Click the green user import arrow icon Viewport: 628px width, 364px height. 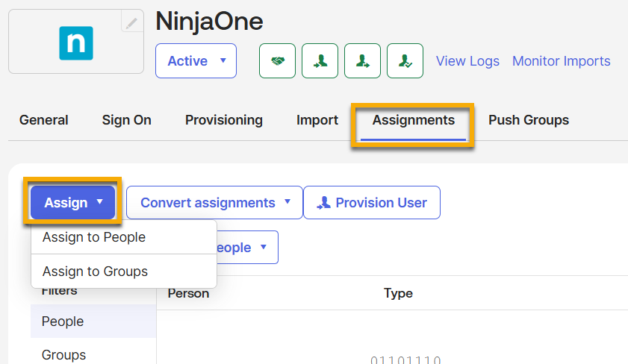click(320, 61)
